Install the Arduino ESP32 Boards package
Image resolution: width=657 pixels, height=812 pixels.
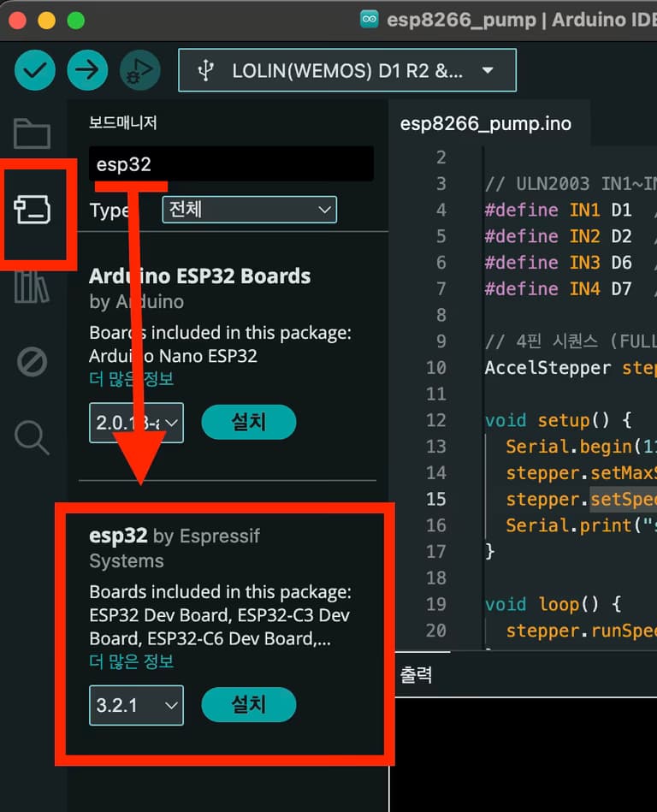(248, 422)
